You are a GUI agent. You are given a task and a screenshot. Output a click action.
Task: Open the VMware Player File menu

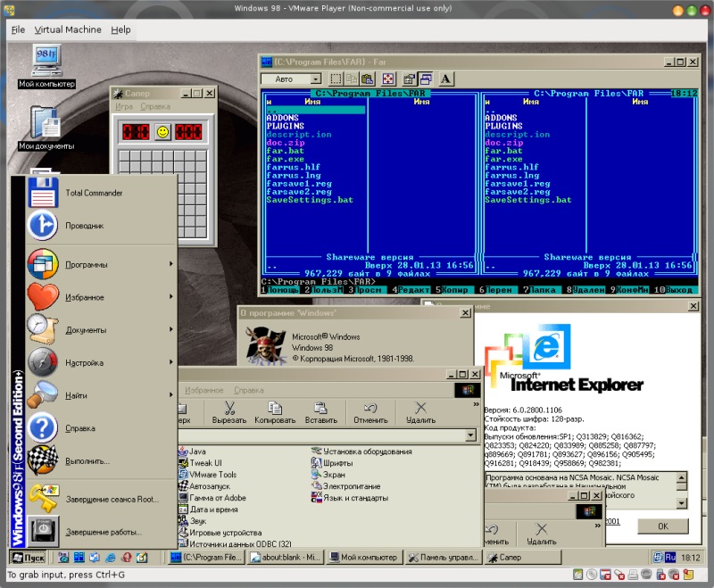click(x=18, y=29)
